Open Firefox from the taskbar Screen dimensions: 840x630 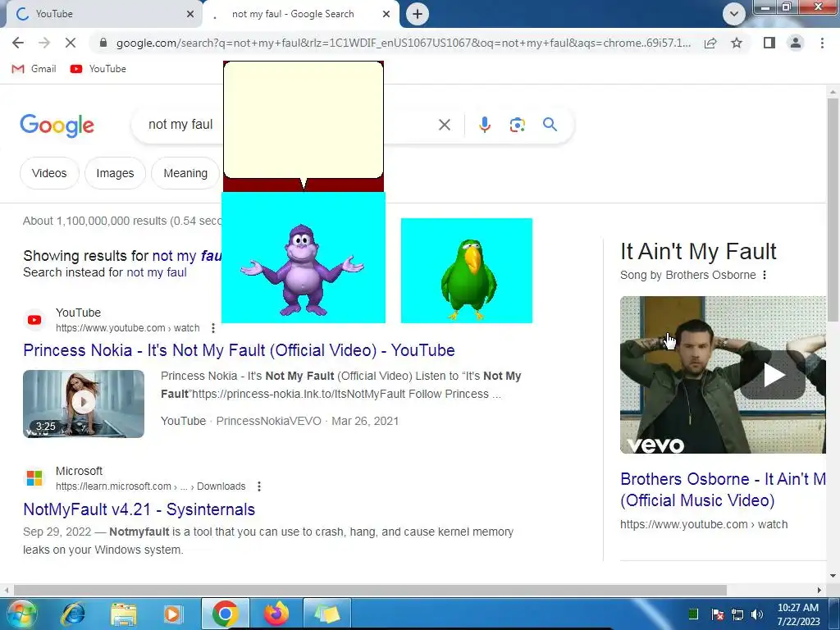pos(276,614)
